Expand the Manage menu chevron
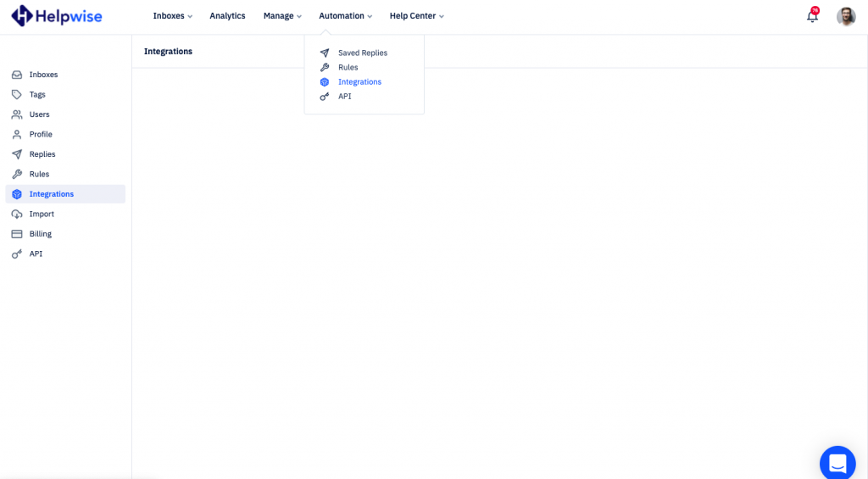 [299, 17]
